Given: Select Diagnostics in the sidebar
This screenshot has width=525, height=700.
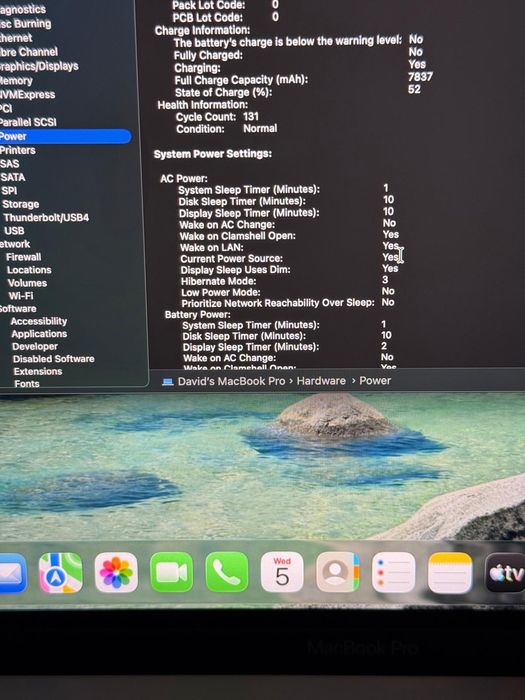Looking at the screenshot, I should 23,9.
